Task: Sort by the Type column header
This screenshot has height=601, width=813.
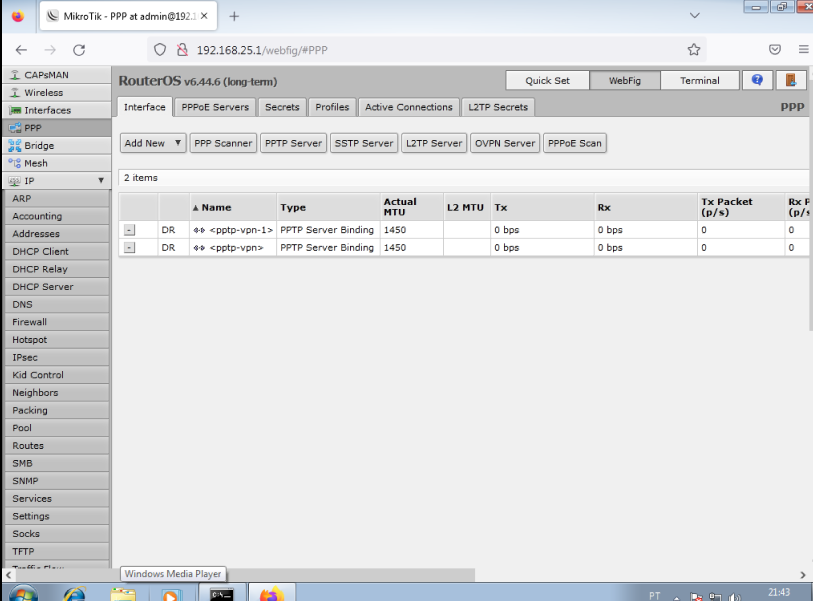Action: pyautogui.click(x=328, y=207)
